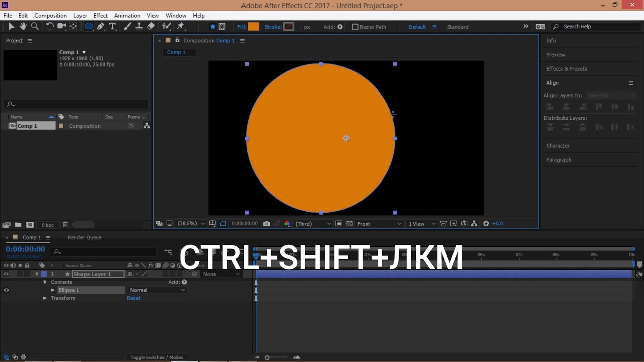Screen dimensions: 644x362
Task: Toggle visibility of Ellipse 1
Action: coord(6,290)
